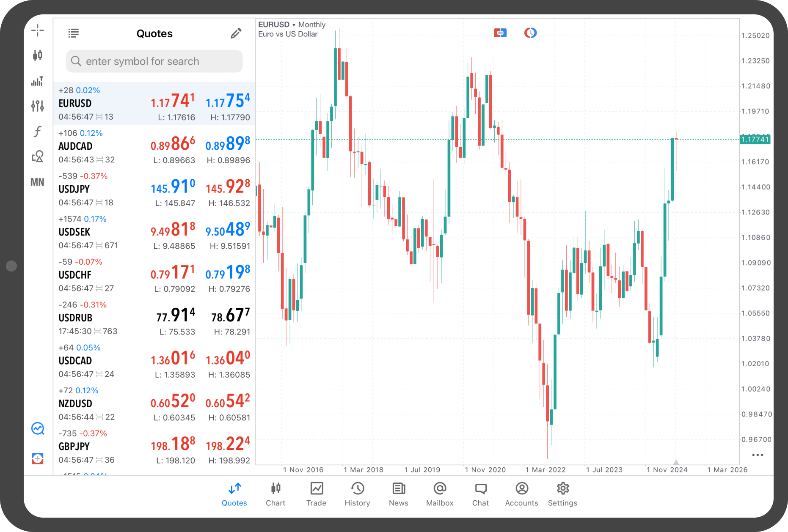Select the USDJPY quote row

[154, 189]
